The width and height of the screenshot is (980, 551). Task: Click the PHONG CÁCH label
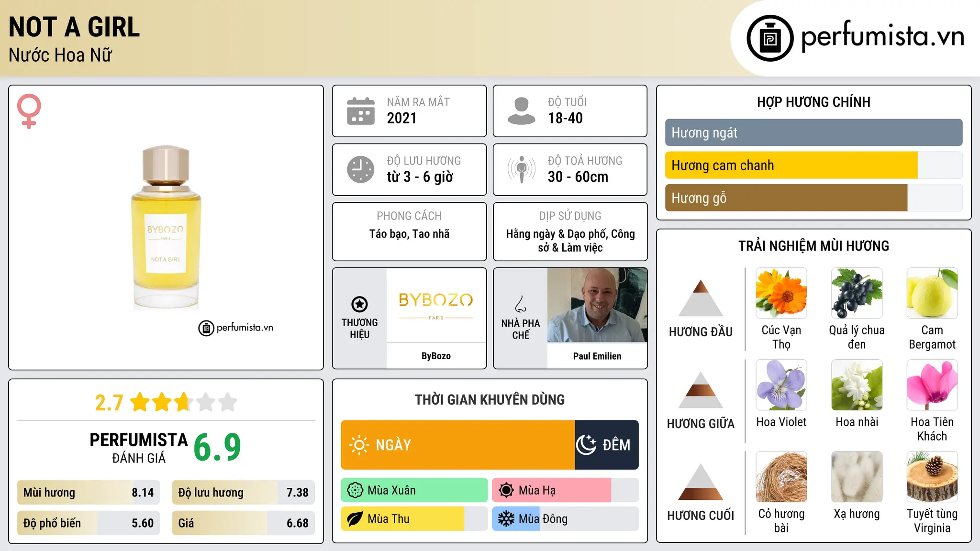tap(409, 216)
